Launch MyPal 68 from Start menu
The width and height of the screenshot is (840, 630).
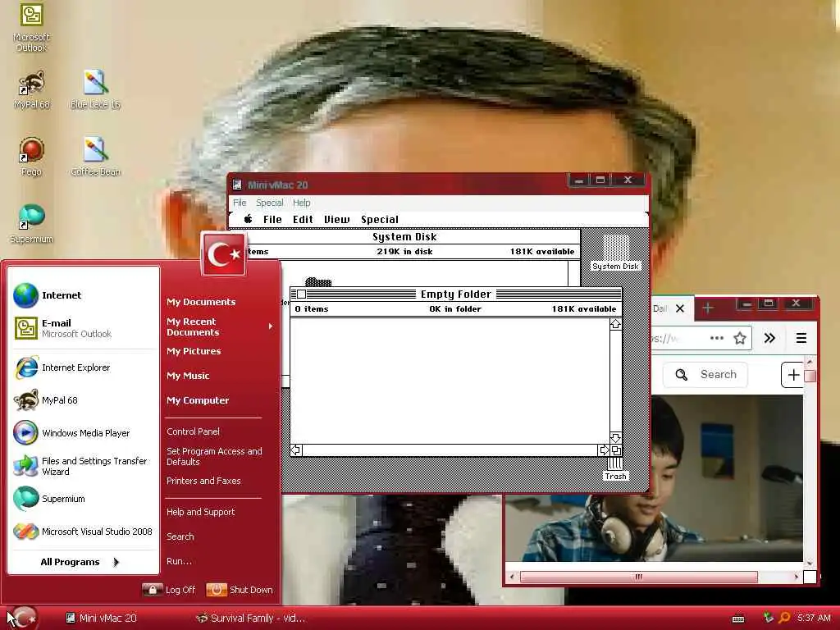(84, 400)
